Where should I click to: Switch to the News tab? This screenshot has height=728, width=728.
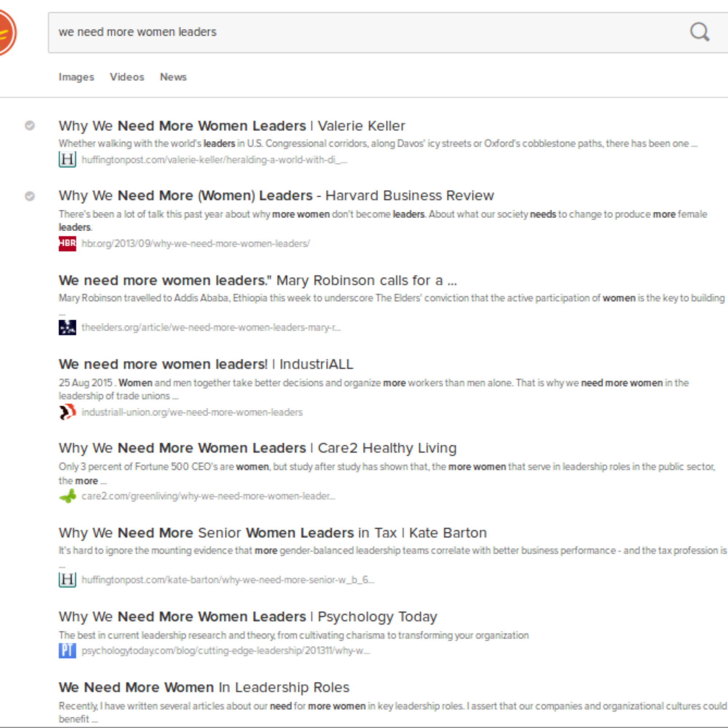[x=173, y=77]
